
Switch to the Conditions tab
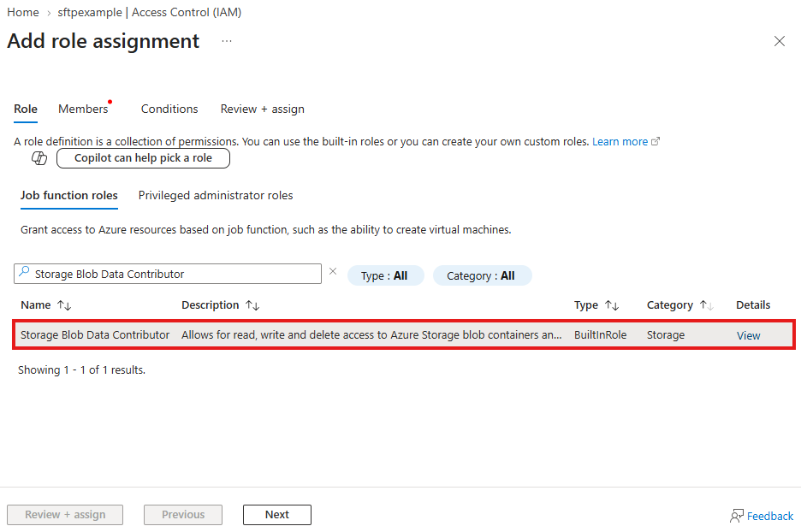[x=169, y=109]
